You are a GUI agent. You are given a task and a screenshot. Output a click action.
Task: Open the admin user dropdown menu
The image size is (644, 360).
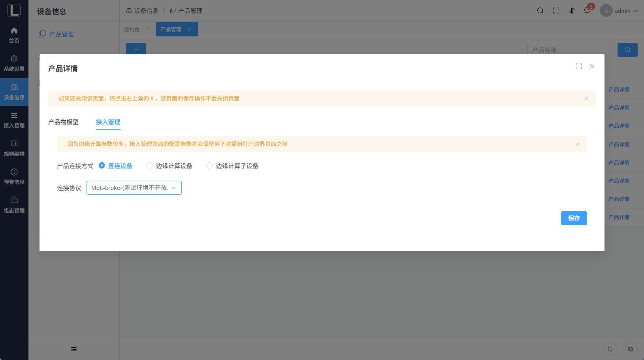point(619,11)
